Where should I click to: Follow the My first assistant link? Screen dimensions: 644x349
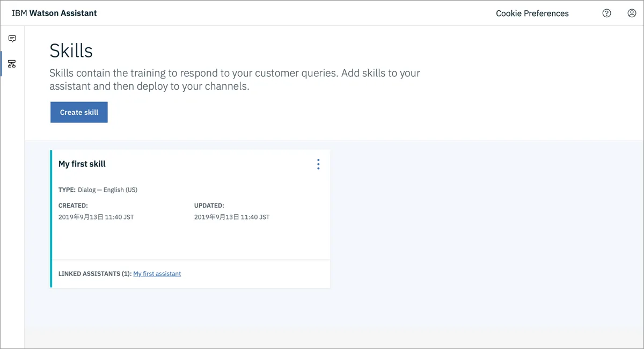point(157,274)
